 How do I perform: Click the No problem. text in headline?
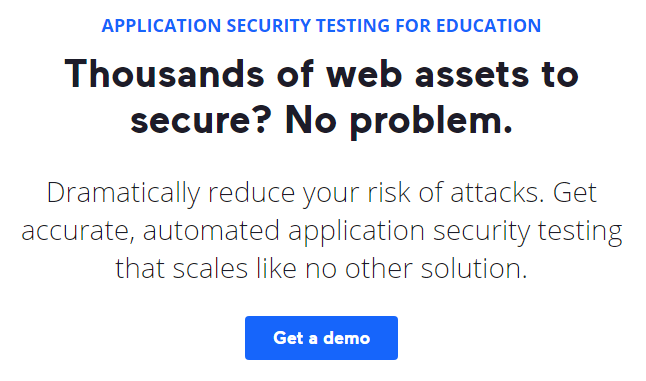coord(399,120)
